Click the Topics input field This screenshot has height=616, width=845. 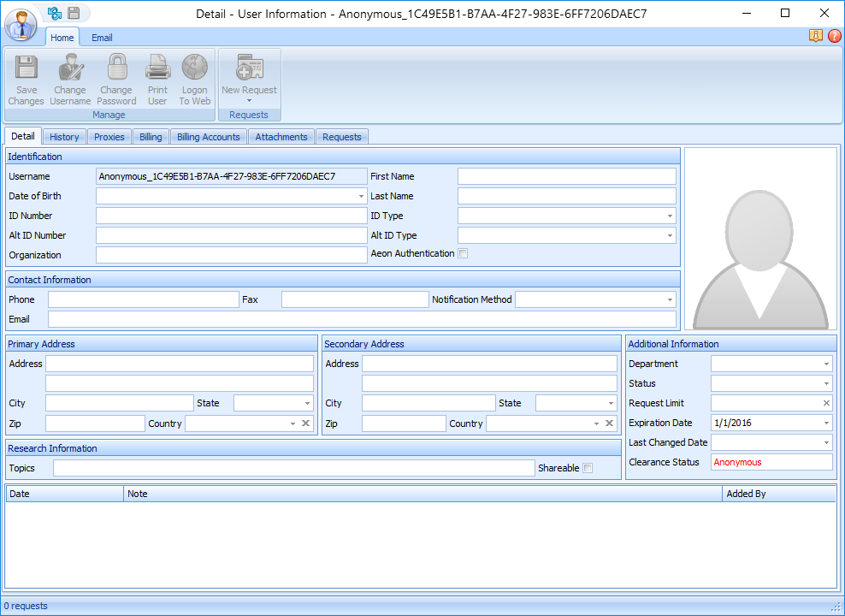291,468
